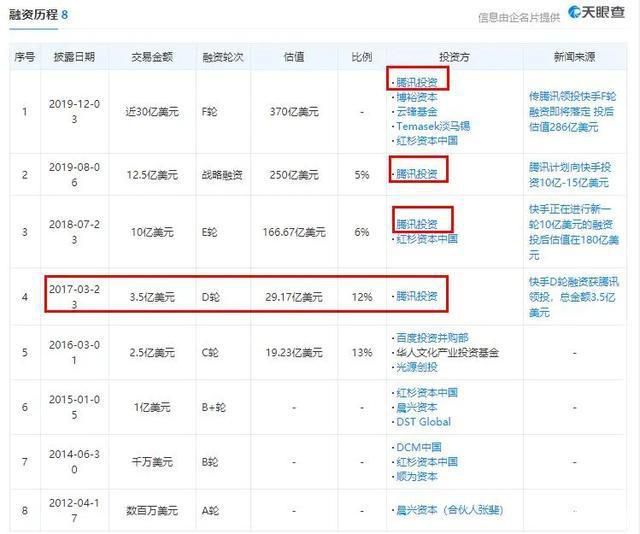Select the 云锋基金 investor link
The width and height of the screenshot is (640, 534).
click(x=417, y=112)
